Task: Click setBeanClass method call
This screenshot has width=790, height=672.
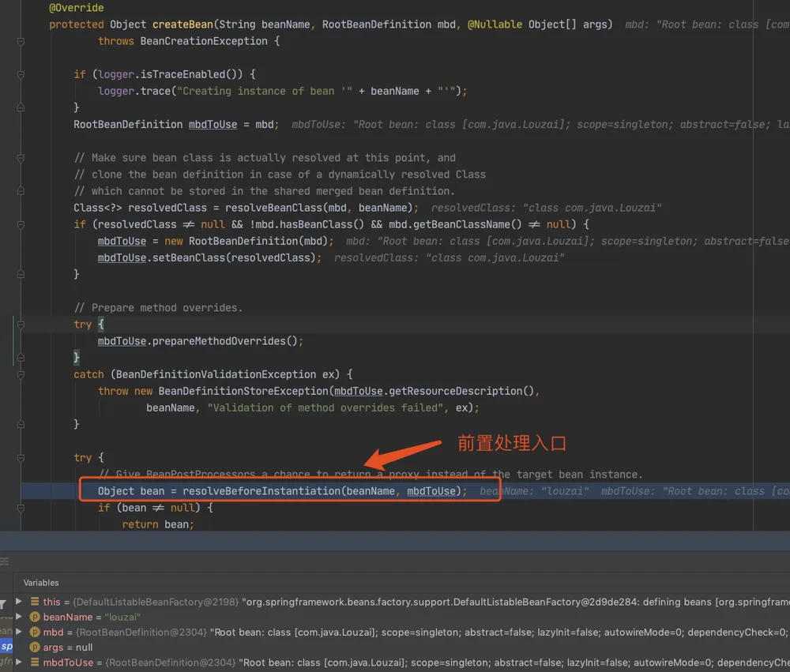Action: [189, 258]
